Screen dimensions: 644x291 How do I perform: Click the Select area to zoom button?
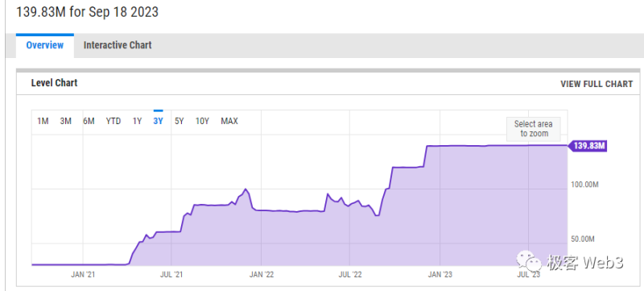[533, 129]
